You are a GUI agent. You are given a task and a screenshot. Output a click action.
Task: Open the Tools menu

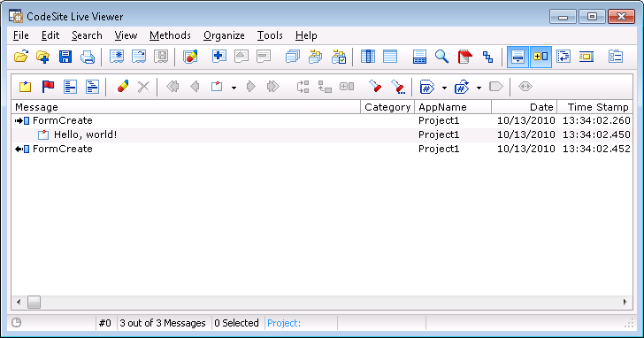click(270, 35)
